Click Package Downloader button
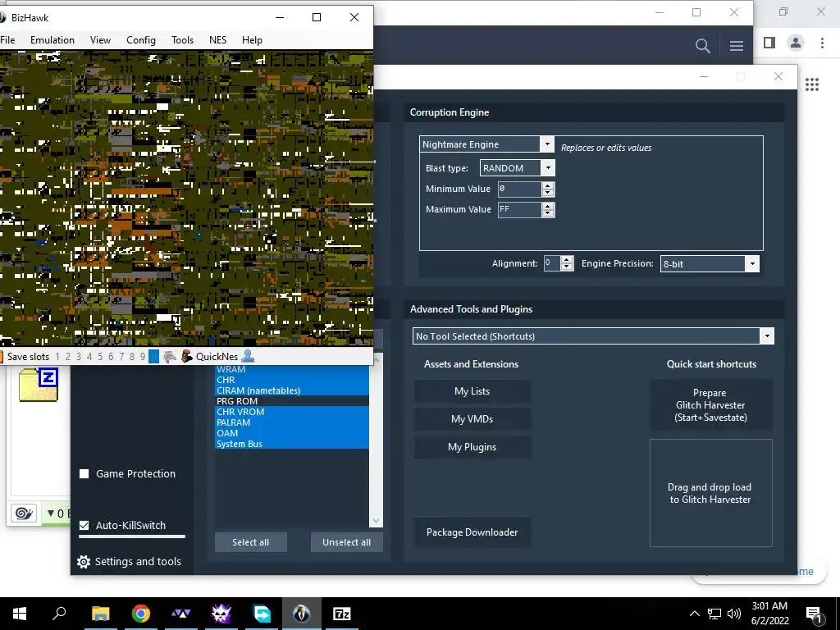Image resolution: width=840 pixels, height=630 pixels. pyautogui.click(x=472, y=532)
